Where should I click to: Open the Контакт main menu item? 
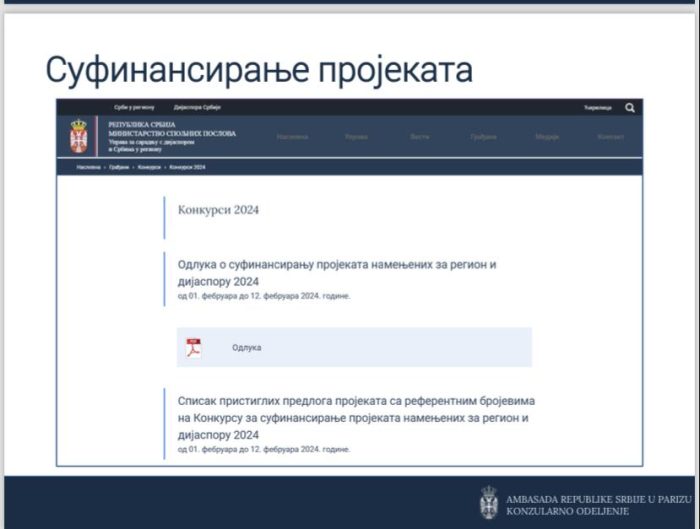(610, 136)
